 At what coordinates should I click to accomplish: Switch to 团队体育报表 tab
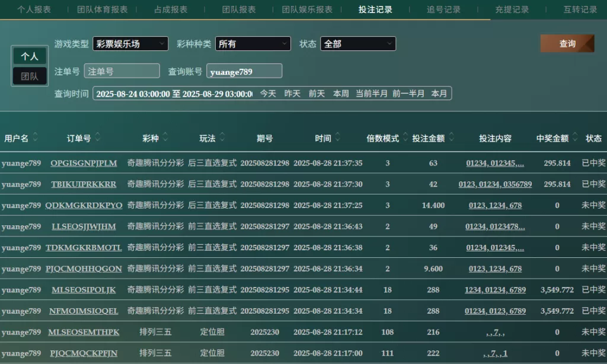pyautogui.click(x=102, y=9)
